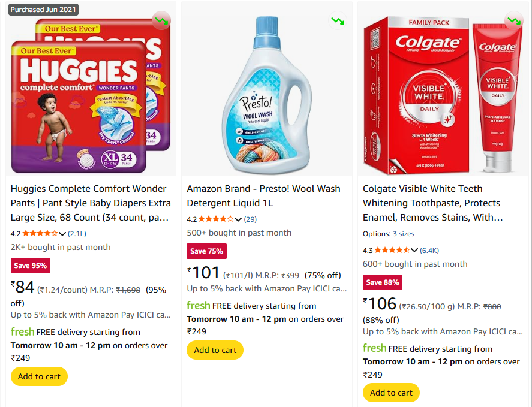Click the Fresh logo under Huggies price
Screen dimensions: 532x407
[22, 332]
